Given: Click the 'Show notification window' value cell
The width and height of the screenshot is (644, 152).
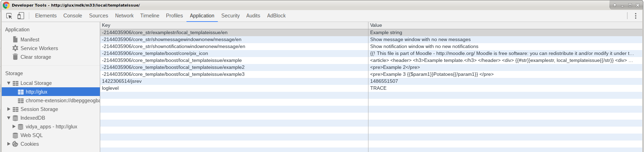Looking at the screenshot, I should click(x=506, y=47).
